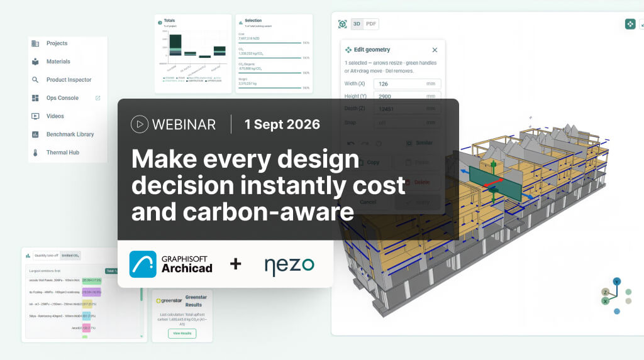Image resolution: width=644 pixels, height=360 pixels.
Task: Click the undo arrow in Edit geometry
Action: [350, 143]
